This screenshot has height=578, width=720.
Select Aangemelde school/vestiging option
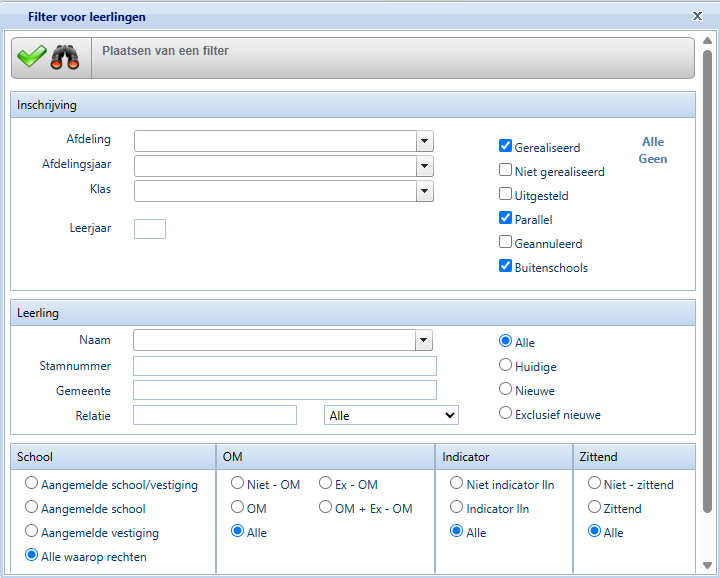(31, 483)
